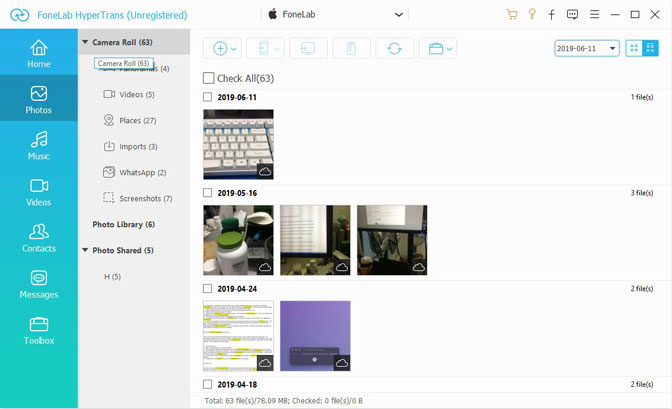This screenshot has height=409, width=672.
Task: Open the Home section
Action: coord(38,53)
